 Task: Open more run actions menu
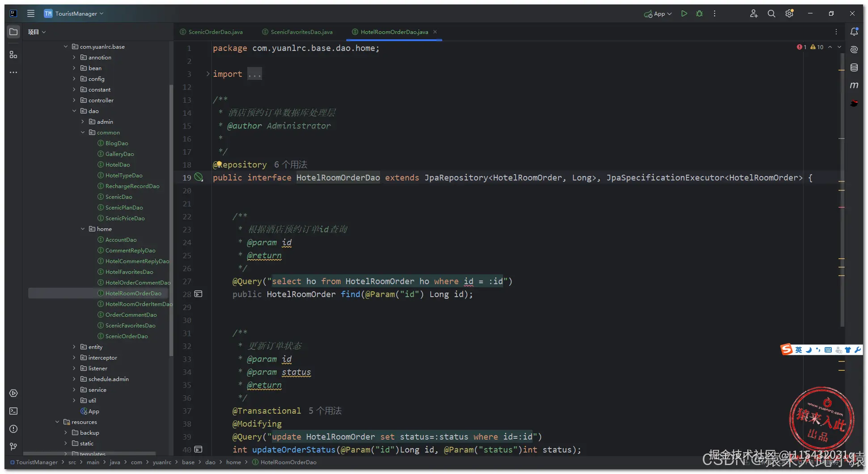click(715, 13)
